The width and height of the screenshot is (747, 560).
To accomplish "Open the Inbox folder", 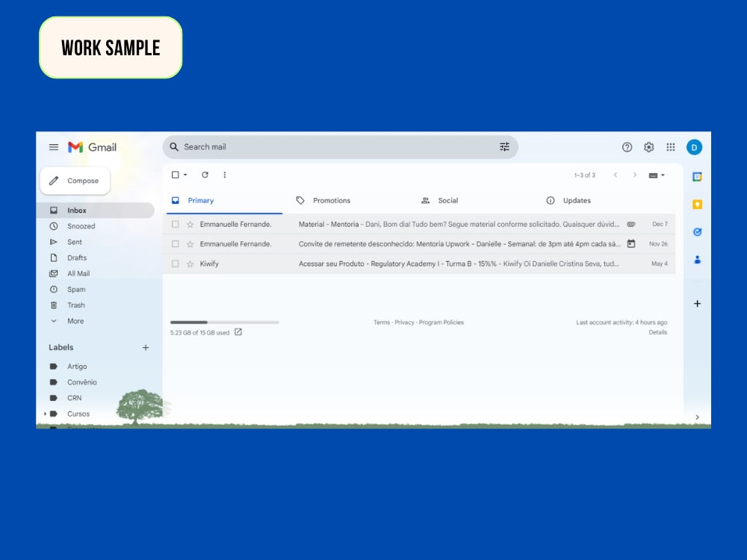I will click(96, 210).
